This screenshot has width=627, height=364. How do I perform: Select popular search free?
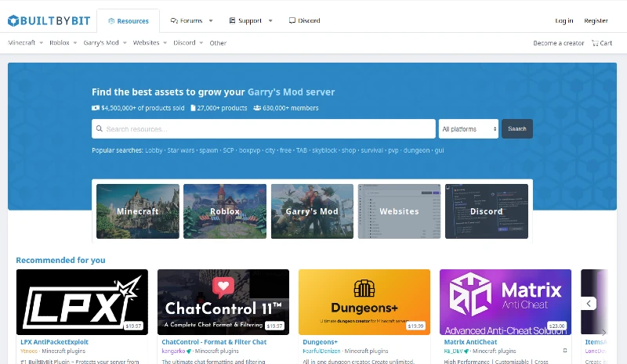click(x=285, y=150)
